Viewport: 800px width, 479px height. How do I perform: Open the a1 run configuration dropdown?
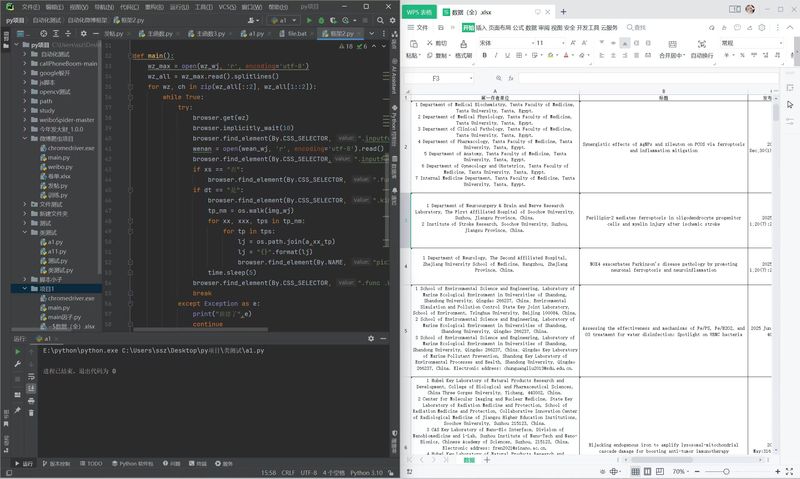284,20
